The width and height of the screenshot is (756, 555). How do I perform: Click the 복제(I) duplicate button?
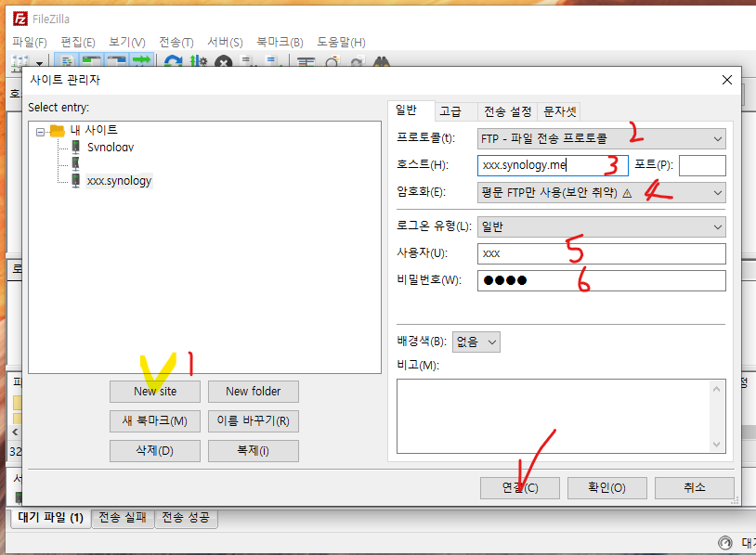pyautogui.click(x=254, y=451)
